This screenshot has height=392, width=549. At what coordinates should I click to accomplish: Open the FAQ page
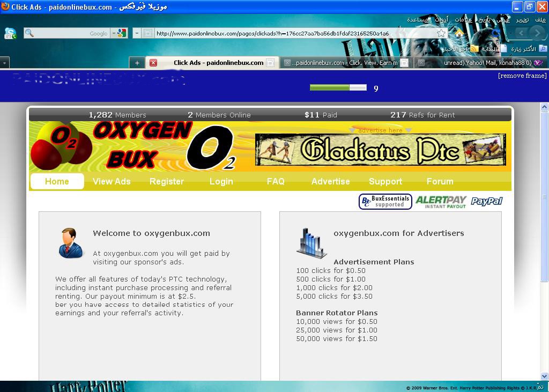click(276, 181)
